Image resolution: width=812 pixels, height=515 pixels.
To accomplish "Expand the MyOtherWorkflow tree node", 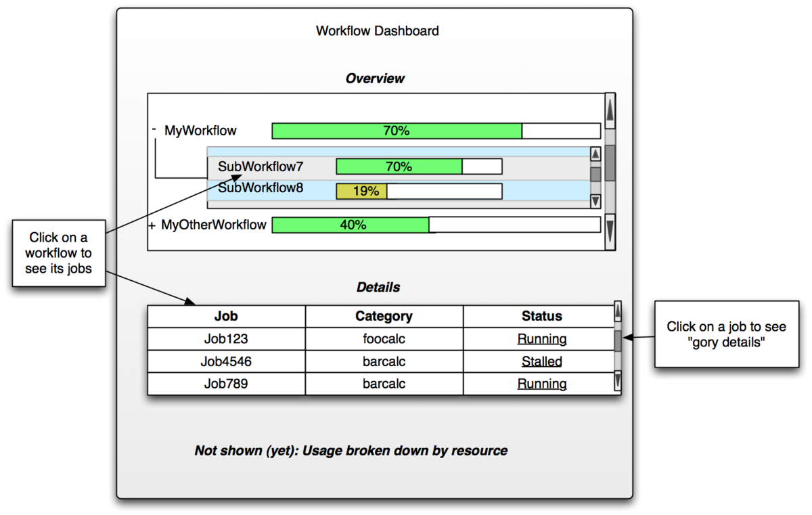I will click(x=152, y=225).
